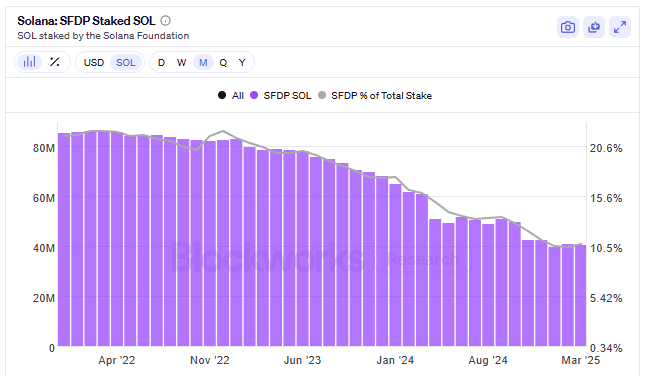Click the download chart data icon

pos(594,28)
